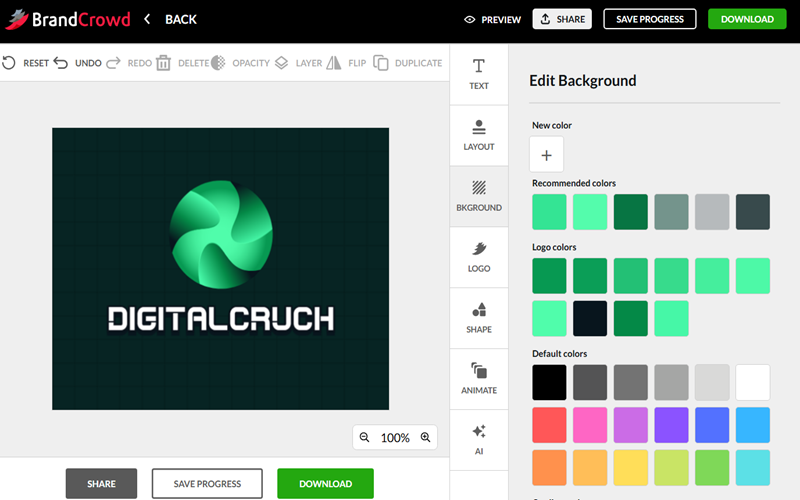Click the green DOWNLOAD button in header
Viewport: 800px width, 500px height.
coord(747,19)
